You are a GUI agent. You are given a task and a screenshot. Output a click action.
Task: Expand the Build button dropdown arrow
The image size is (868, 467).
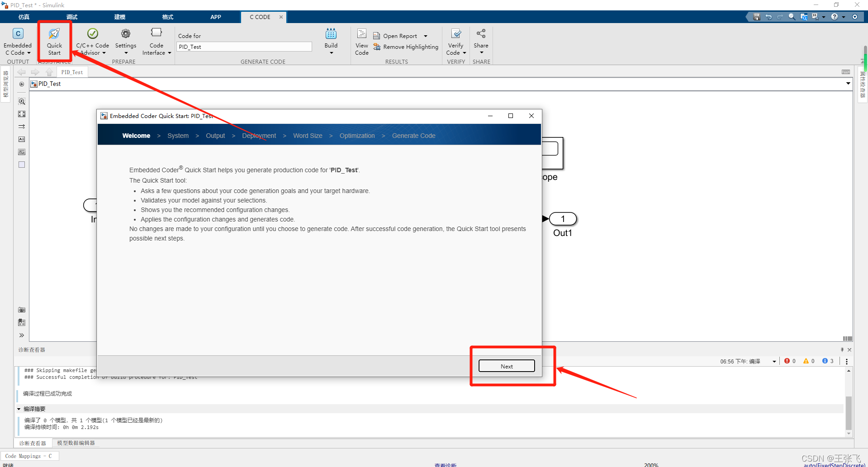pyautogui.click(x=331, y=53)
